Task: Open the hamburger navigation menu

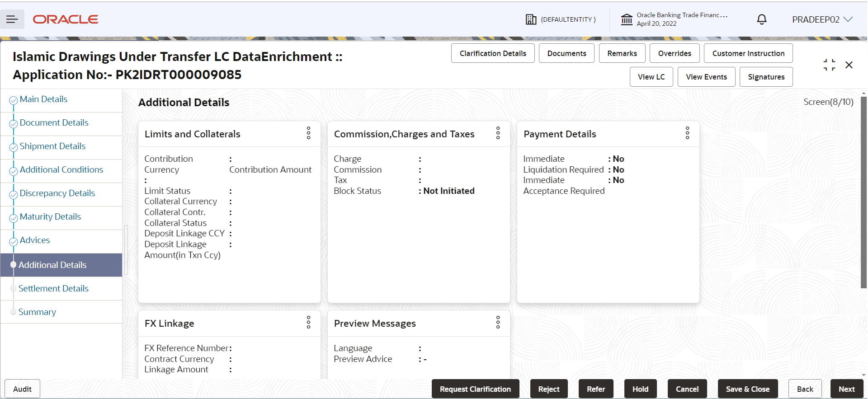Action: (12, 19)
